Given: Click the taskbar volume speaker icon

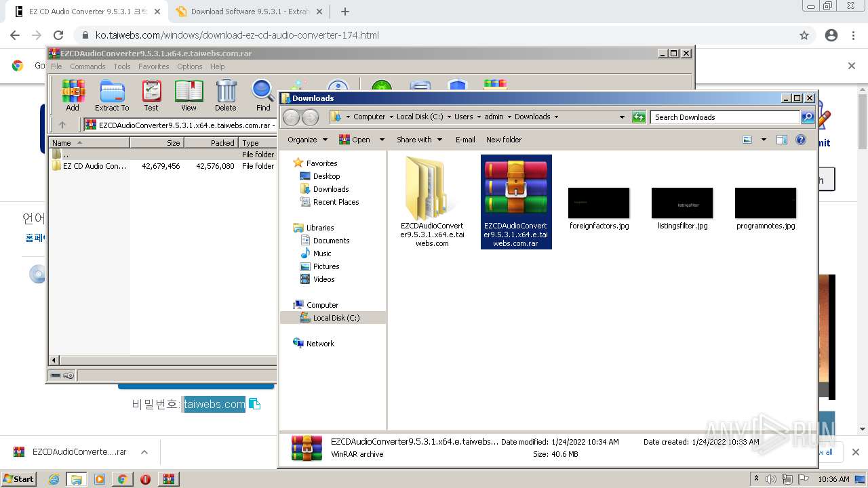Looking at the screenshot, I should (771, 479).
